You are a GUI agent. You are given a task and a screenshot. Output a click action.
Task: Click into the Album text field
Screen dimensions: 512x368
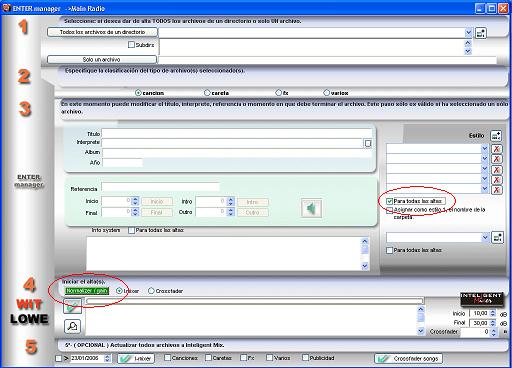[x=237, y=153]
